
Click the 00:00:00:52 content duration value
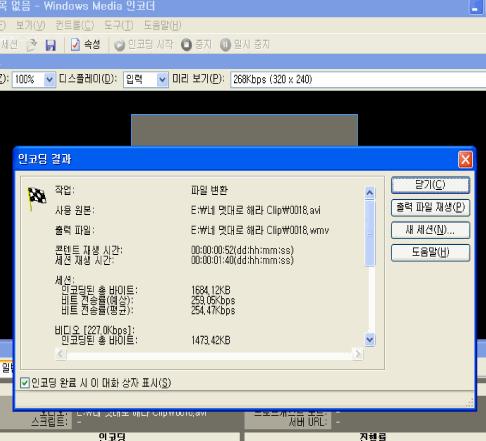pos(242,250)
